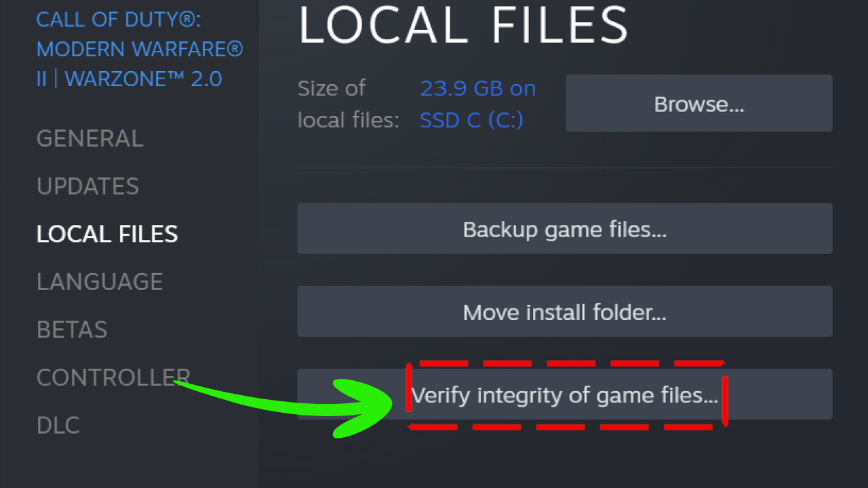Screen dimensions: 868x488
Task: Open the DLC tab
Action: [58, 426]
